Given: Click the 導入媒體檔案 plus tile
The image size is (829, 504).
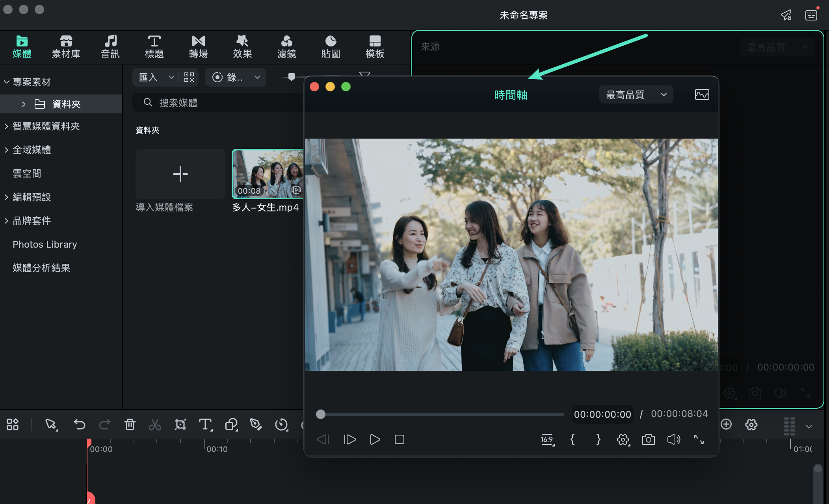Looking at the screenshot, I should (x=180, y=174).
